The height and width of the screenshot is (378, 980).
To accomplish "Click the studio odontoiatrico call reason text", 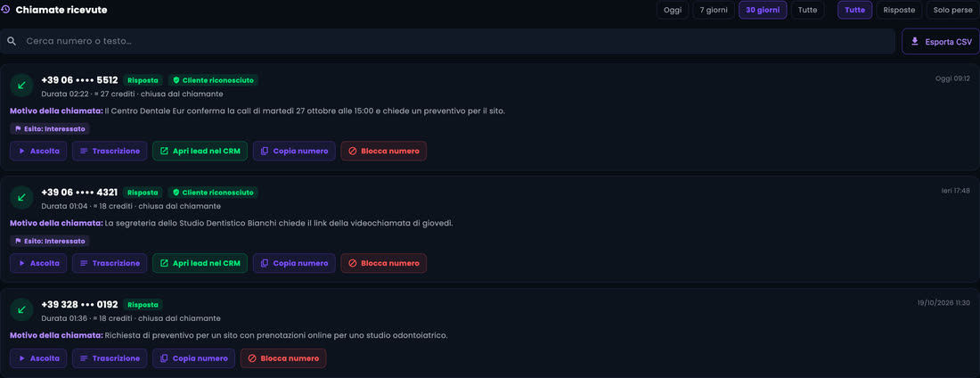I will [x=276, y=335].
